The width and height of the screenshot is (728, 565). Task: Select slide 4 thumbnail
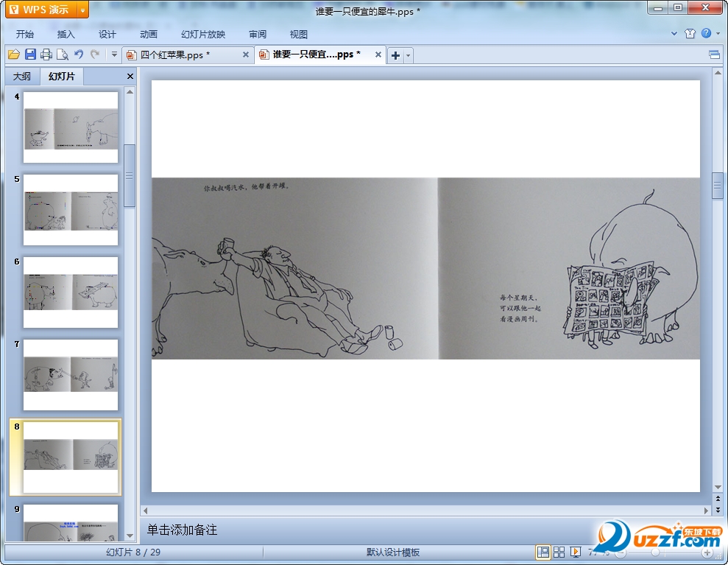click(71, 127)
